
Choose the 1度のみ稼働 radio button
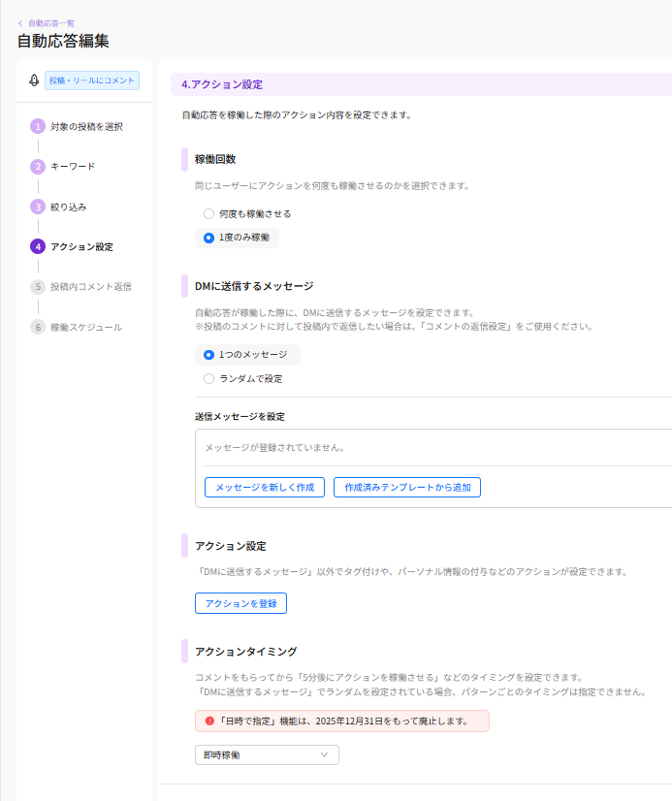pyautogui.click(x=208, y=238)
